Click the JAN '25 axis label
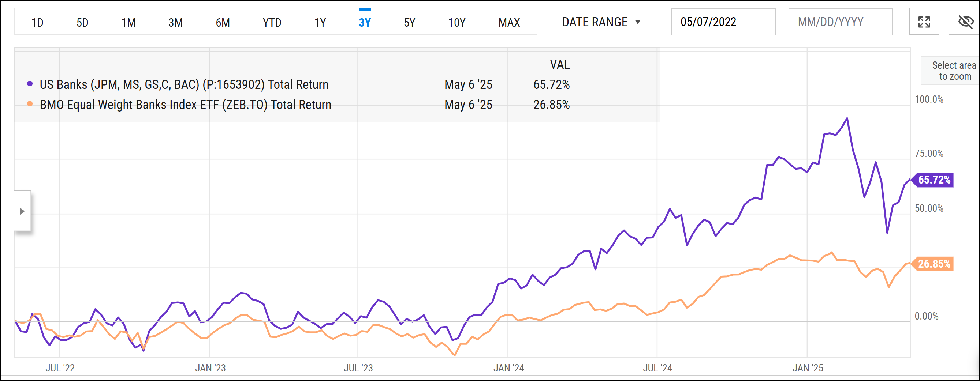Screen dimensions: 980x381 (808, 368)
